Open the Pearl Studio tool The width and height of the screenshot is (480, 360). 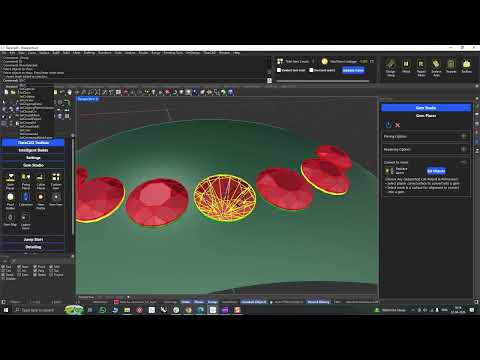(10, 201)
